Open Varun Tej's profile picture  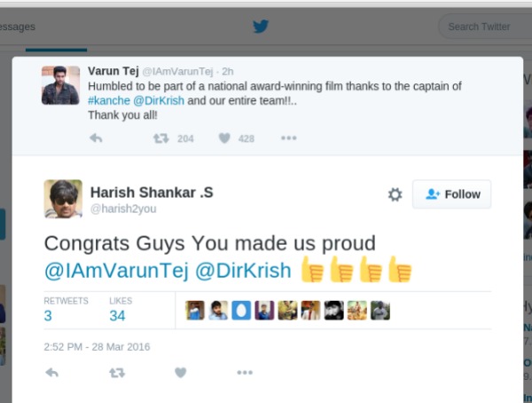coord(60,85)
